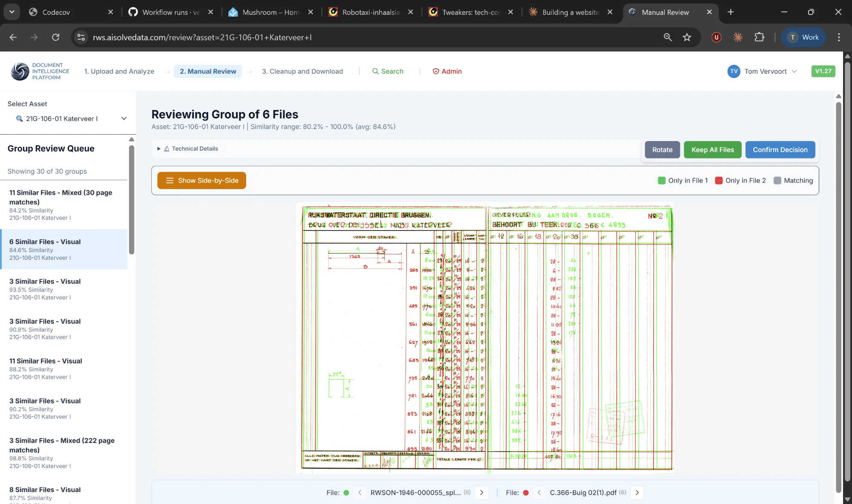Click the Keep All Files button
Image resolution: width=852 pixels, height=504 pixels.
[x=712, y=150]
